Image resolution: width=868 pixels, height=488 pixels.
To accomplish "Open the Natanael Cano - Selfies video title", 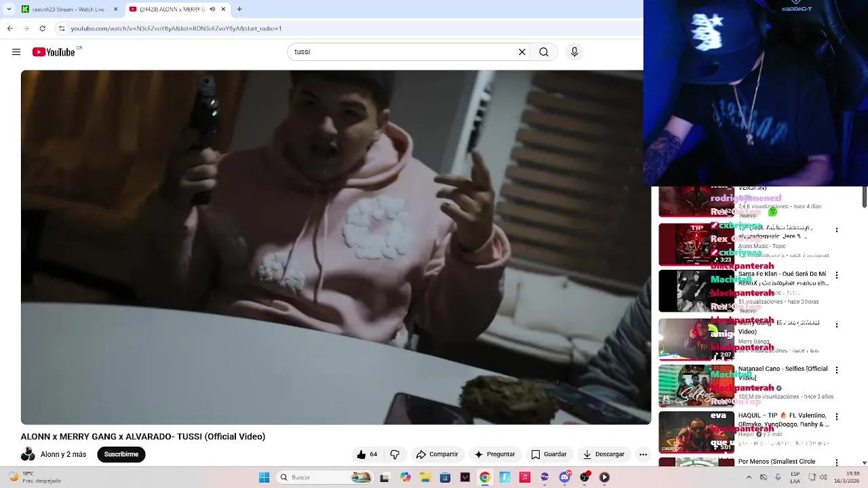I will tap(783, 373).
